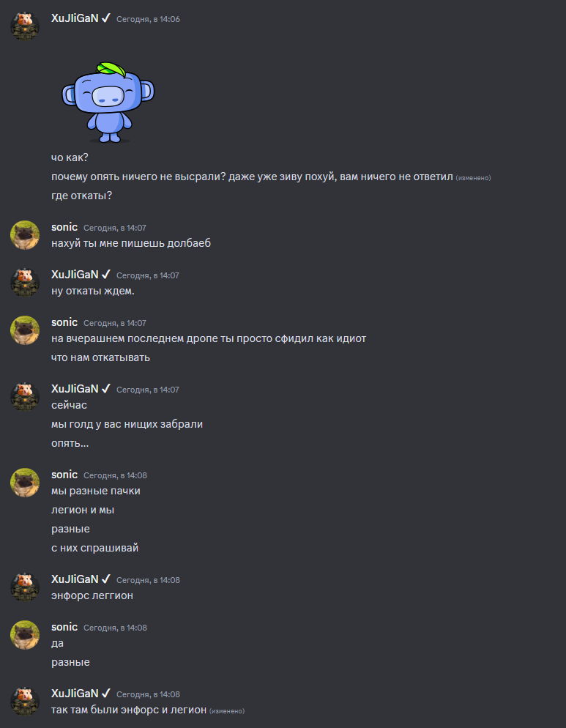Click sonic's avatar by 'на вчерашнем последнем дропе'
The image size is (566, 728).
tap(25, 330)
